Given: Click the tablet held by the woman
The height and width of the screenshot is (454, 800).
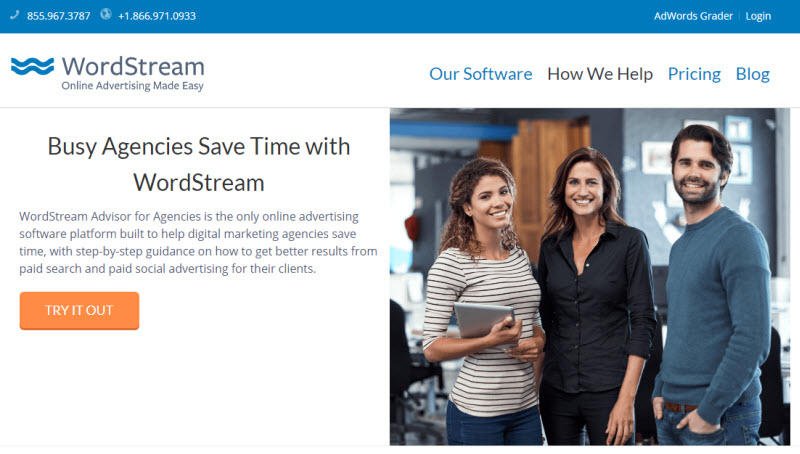Looking at the screenshot, I should pos(485,322).
